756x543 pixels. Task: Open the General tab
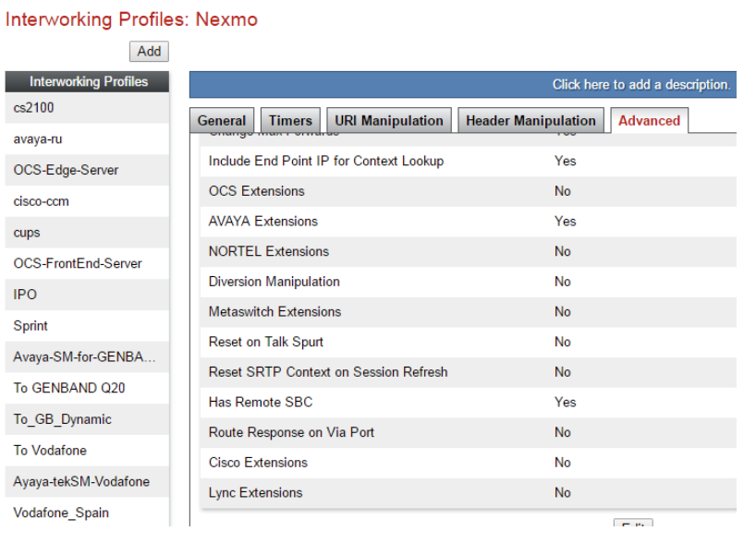coord(222,120)
